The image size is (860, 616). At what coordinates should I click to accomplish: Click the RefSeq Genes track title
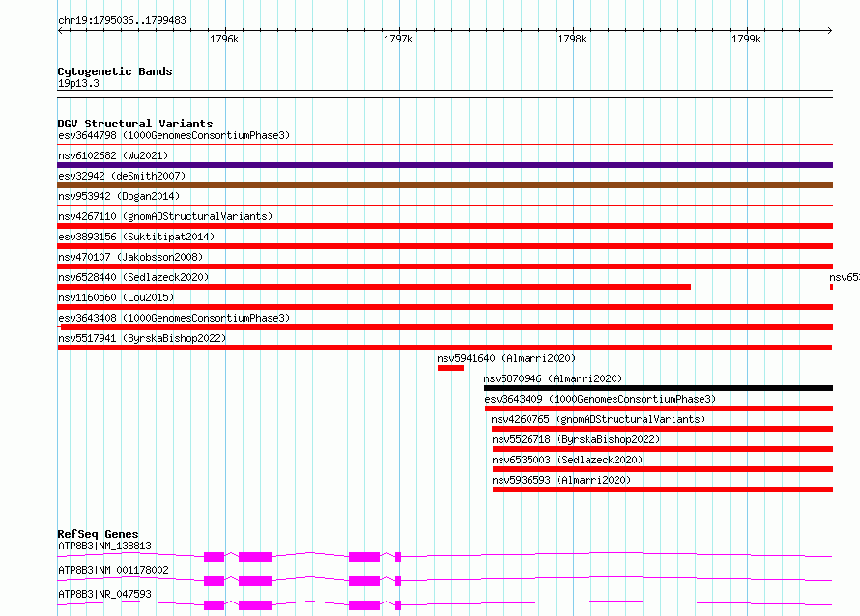click(x=98, y=534)
